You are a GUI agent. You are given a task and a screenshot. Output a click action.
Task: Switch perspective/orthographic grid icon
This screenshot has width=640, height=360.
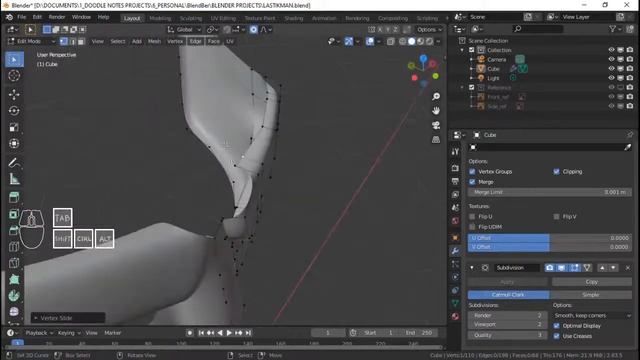point(436,140)
